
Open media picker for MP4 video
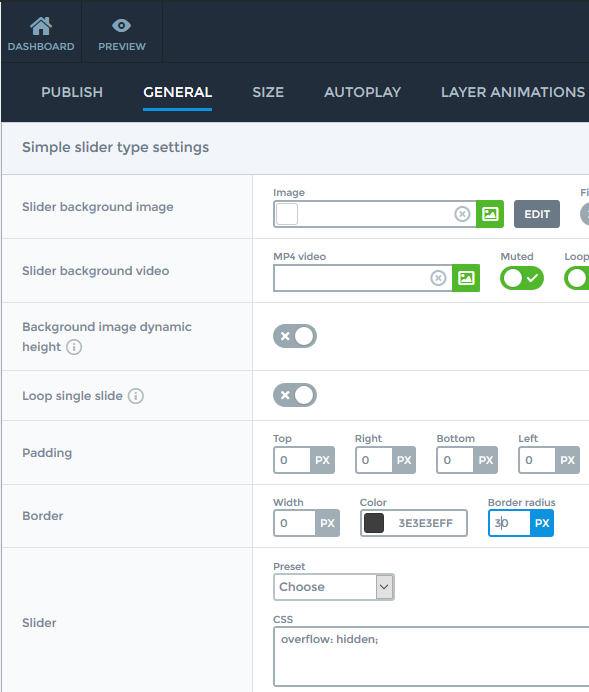coord(466,278)
